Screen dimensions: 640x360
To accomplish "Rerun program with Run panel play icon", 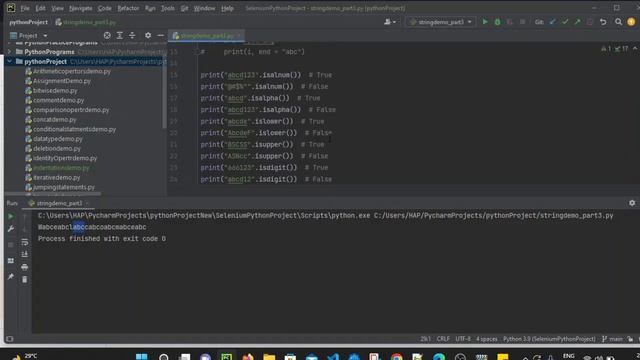I will (11, 216).
